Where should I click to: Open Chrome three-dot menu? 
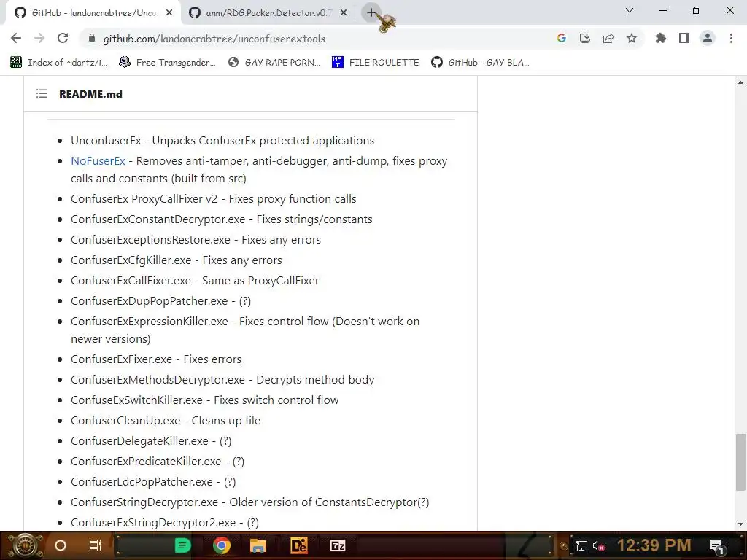731,38
